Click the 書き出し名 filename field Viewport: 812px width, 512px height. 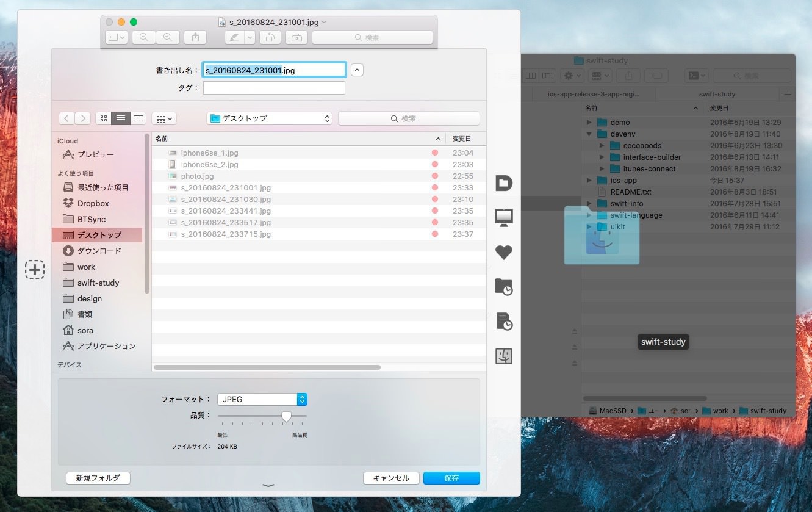click(275, 70)
